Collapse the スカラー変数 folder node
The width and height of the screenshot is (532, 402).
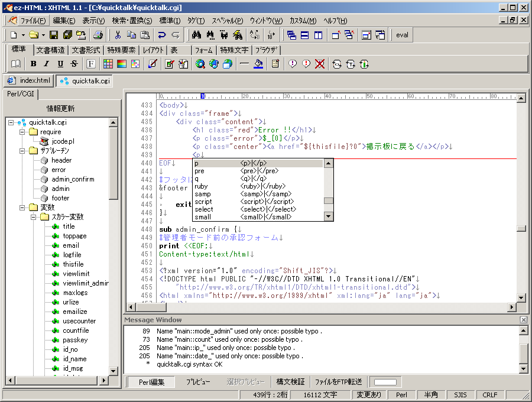pos(33,217)
